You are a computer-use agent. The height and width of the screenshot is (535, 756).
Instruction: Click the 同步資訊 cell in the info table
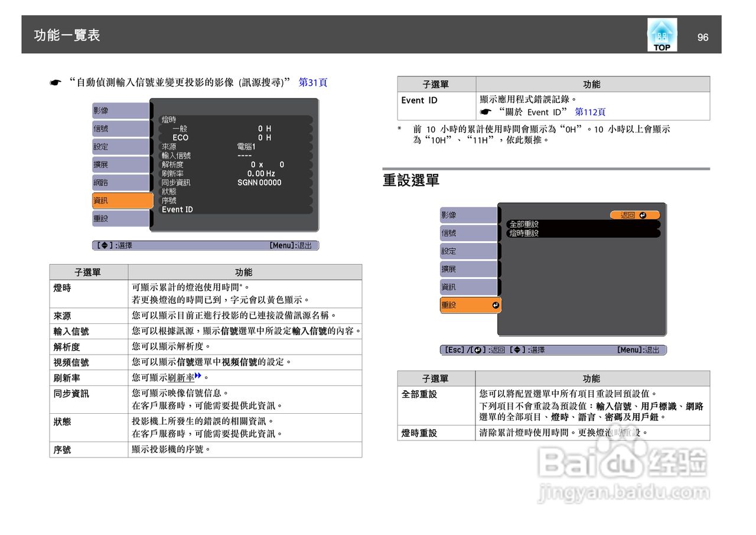pos(89,400)
